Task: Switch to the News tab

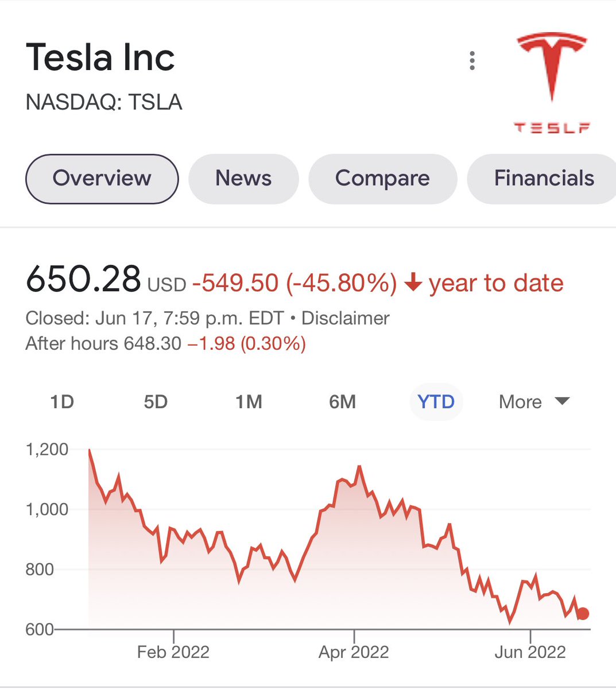Action: pos(243,179)
